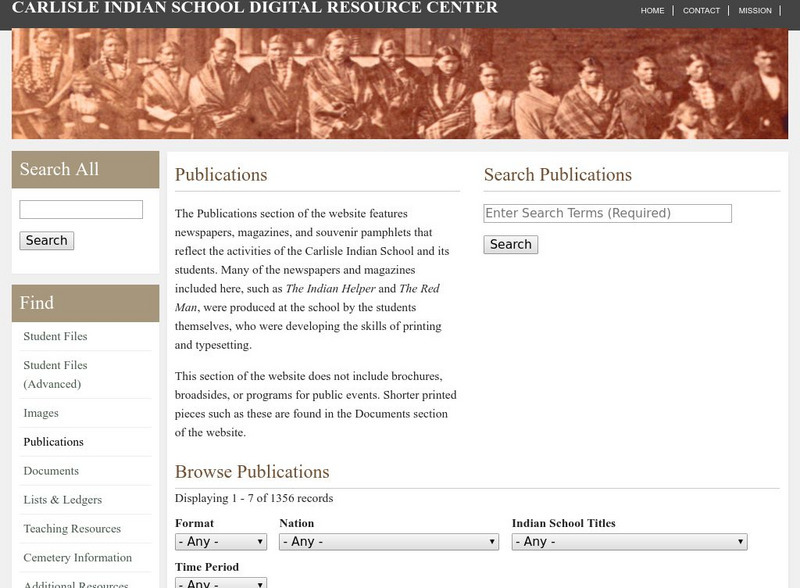Open Lists & Ledgers in sidebar
The image size is (800, 588).
coord(63,500)
